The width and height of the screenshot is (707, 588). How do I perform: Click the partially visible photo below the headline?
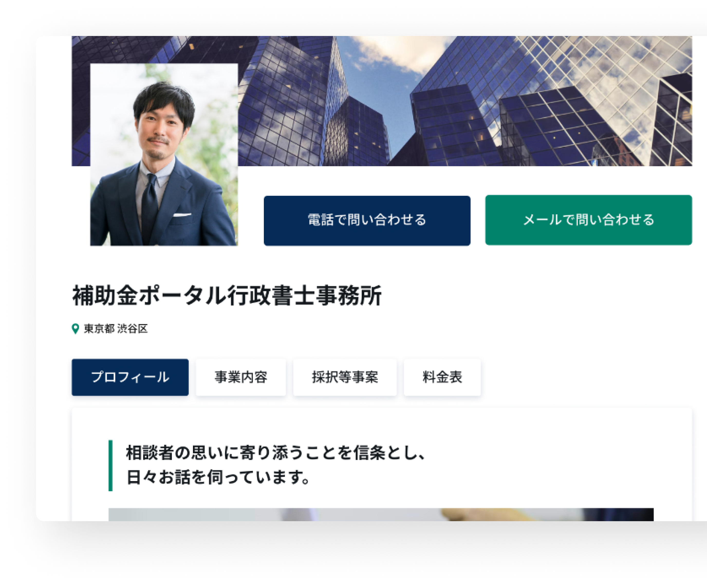click(381, 514)
